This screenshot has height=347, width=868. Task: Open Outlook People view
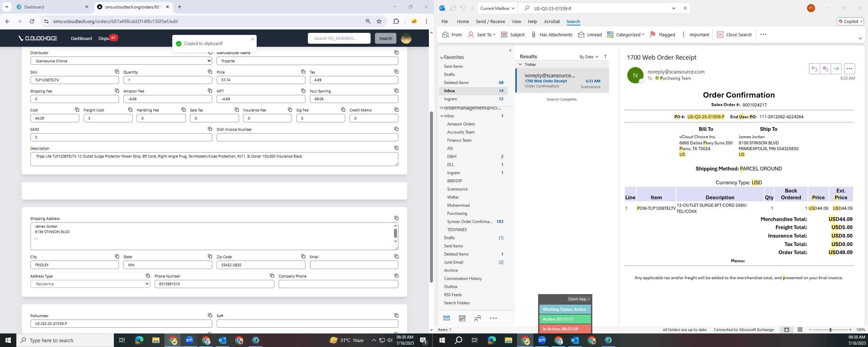click(477, 318)
